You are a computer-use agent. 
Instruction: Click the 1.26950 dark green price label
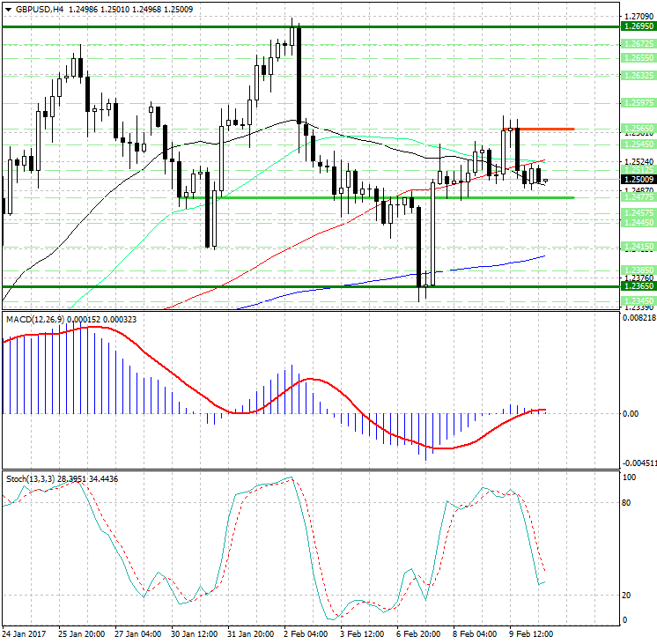point(637,27)
